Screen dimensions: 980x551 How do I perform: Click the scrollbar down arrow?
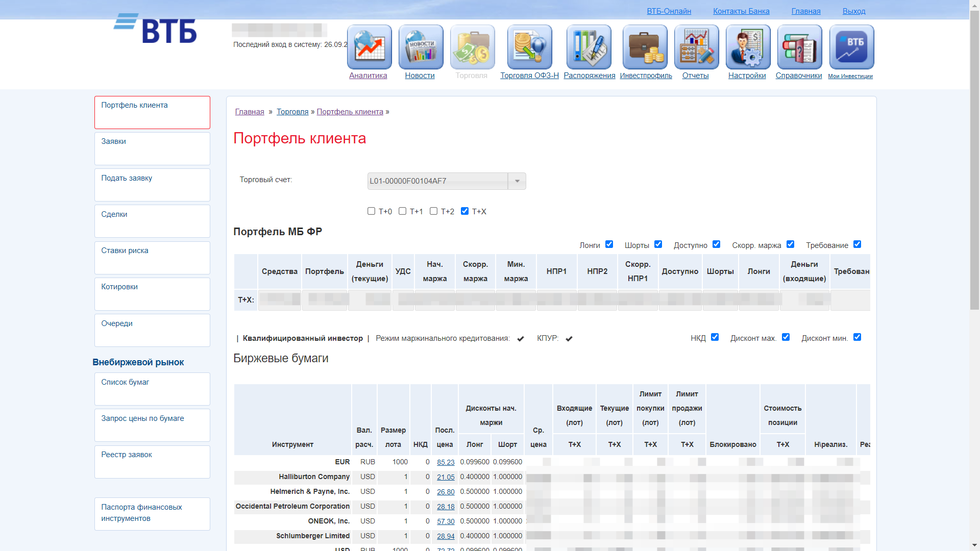point(974,546)
